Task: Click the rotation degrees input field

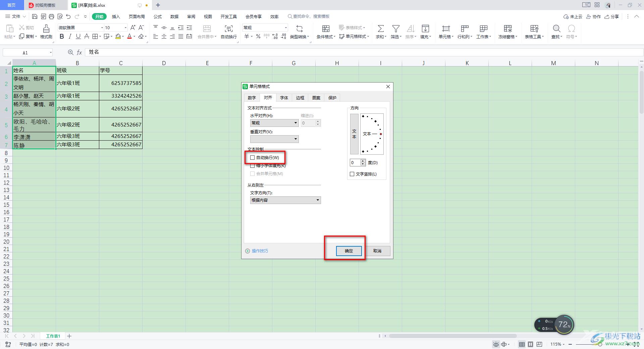Action: pyautogui.click(x=355, y=163)
